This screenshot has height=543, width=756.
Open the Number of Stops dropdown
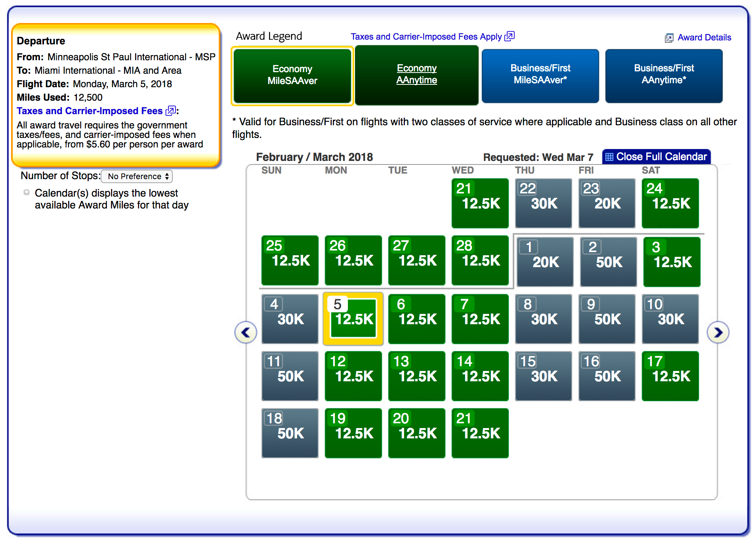(137, 176)
